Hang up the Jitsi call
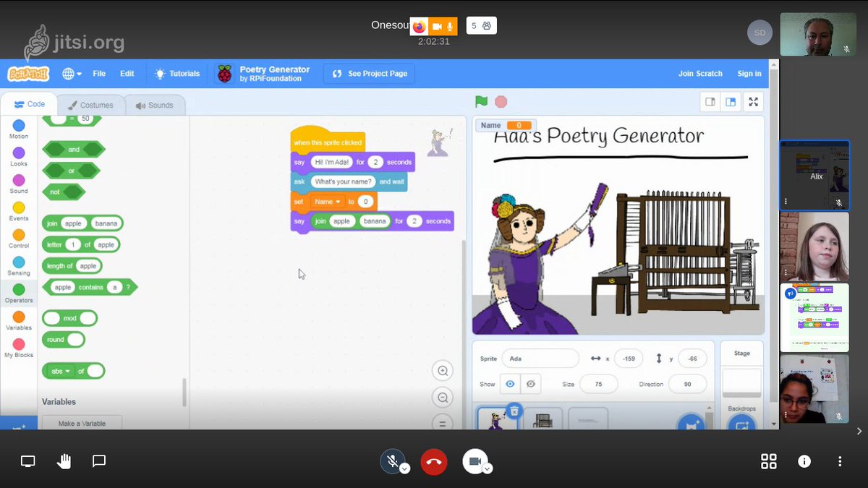Image resolution: width=868 pixels, height=488 pixels. coord(434,461)
